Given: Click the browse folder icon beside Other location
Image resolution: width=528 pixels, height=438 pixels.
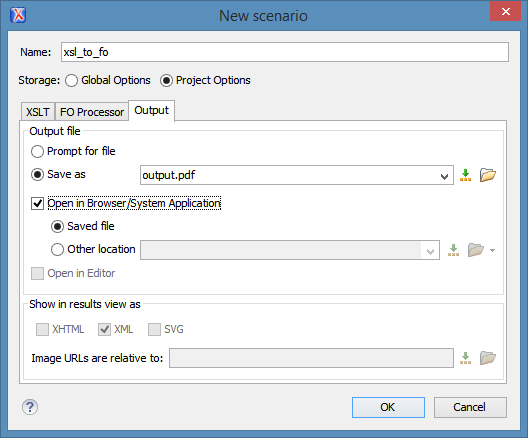Looking at the screenshot, I should point(475,250).
